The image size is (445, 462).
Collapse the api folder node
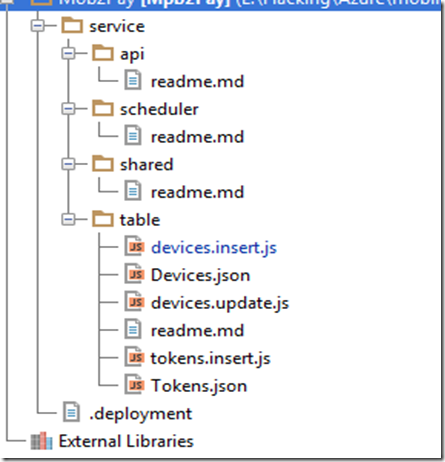click(68, 53)
